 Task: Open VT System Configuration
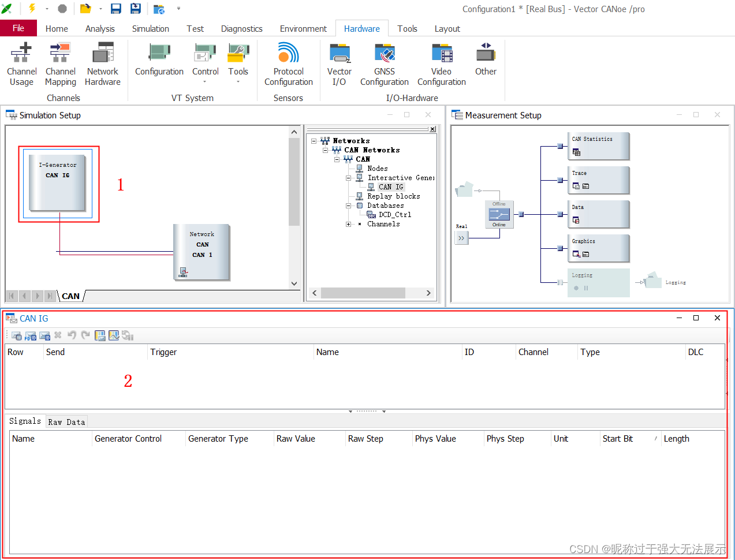point(159,60)
